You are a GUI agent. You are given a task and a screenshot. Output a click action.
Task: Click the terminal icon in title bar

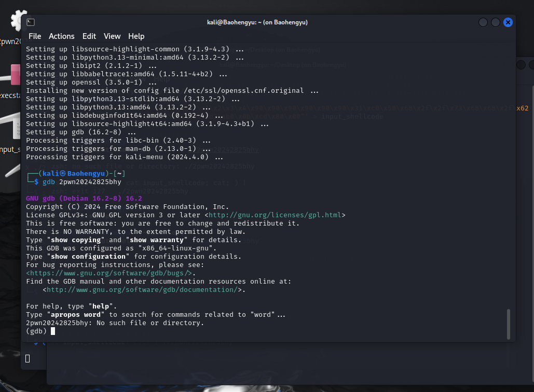31,22
